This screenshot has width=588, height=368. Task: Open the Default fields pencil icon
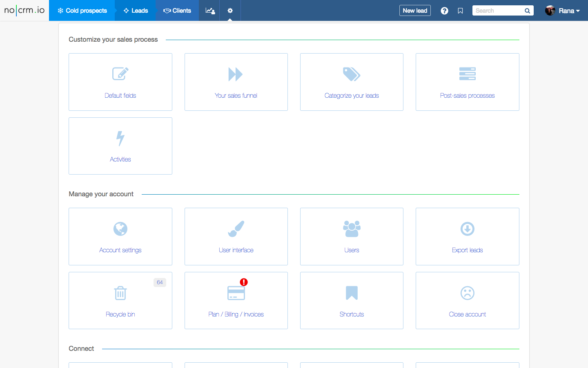coord(120,74)
